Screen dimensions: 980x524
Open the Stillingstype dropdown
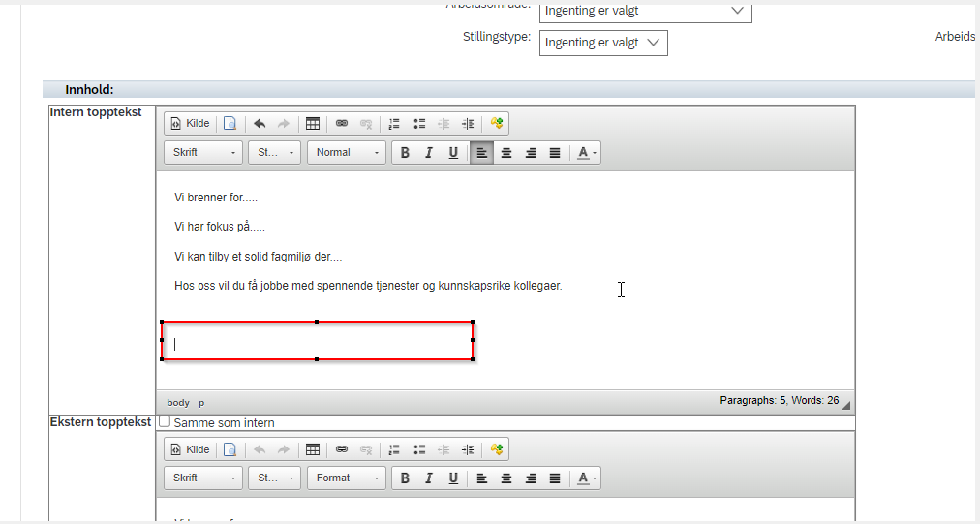click(x=603, y=43)
